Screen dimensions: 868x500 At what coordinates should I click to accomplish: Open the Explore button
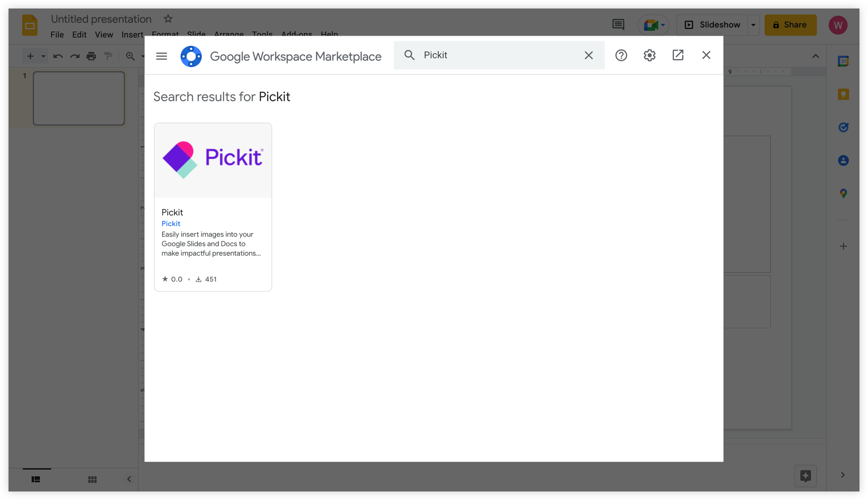(805, 475)
